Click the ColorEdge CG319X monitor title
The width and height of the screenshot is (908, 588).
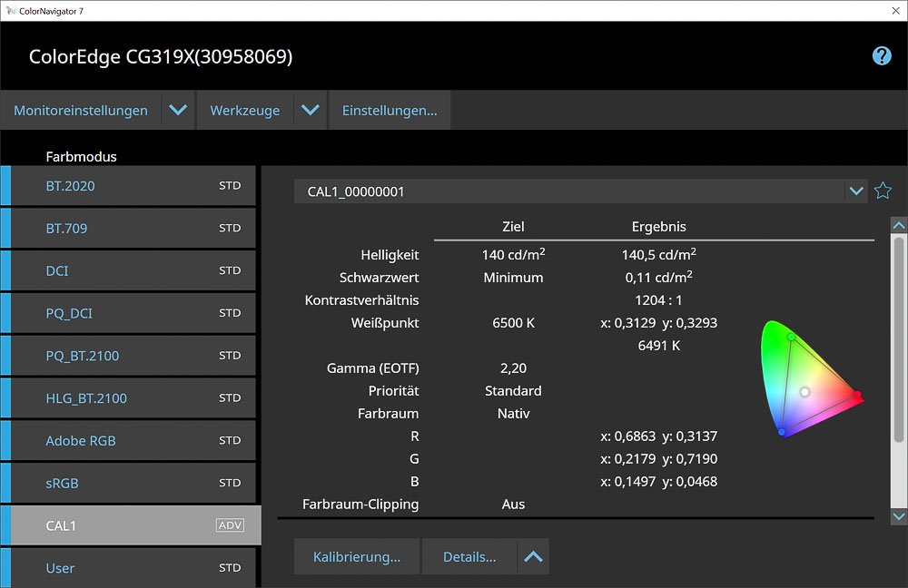(x=161, y=57)
